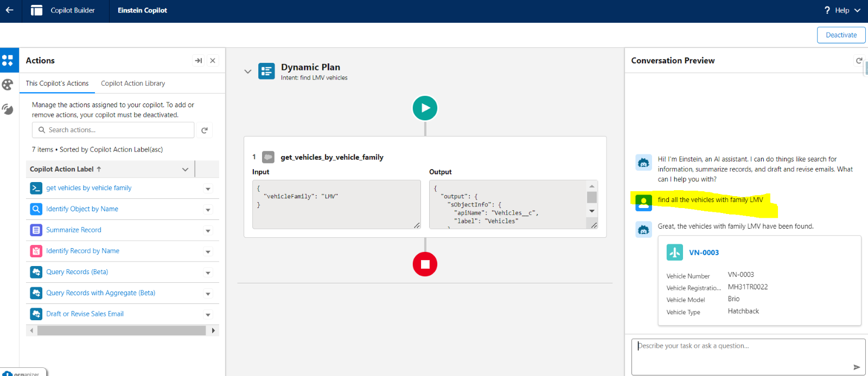Expand Copilot Action Label column menu
The width and height of the screenshot is (868, 376).
185,170
